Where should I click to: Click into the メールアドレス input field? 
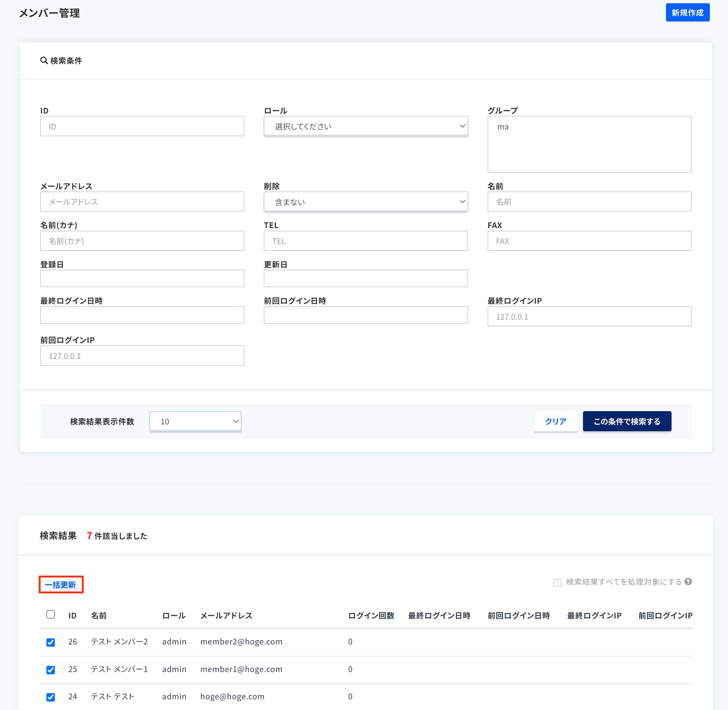click(142, 202)
